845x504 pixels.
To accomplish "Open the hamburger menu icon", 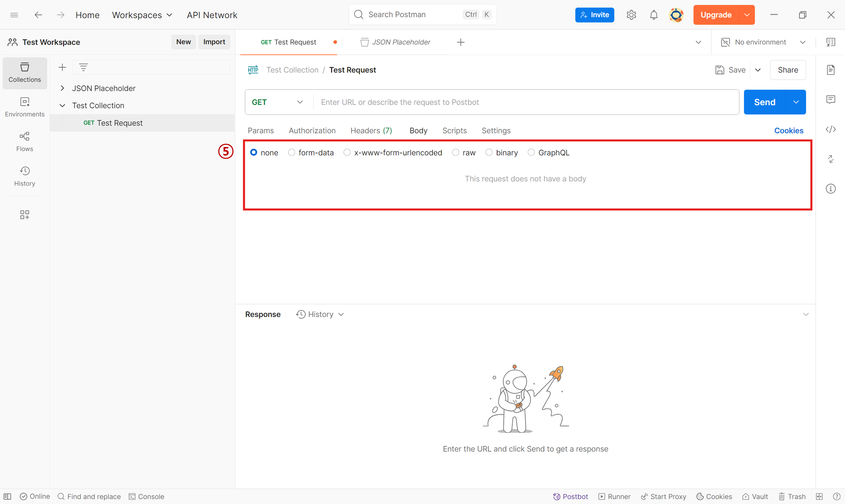I will (x=14, y=15).
